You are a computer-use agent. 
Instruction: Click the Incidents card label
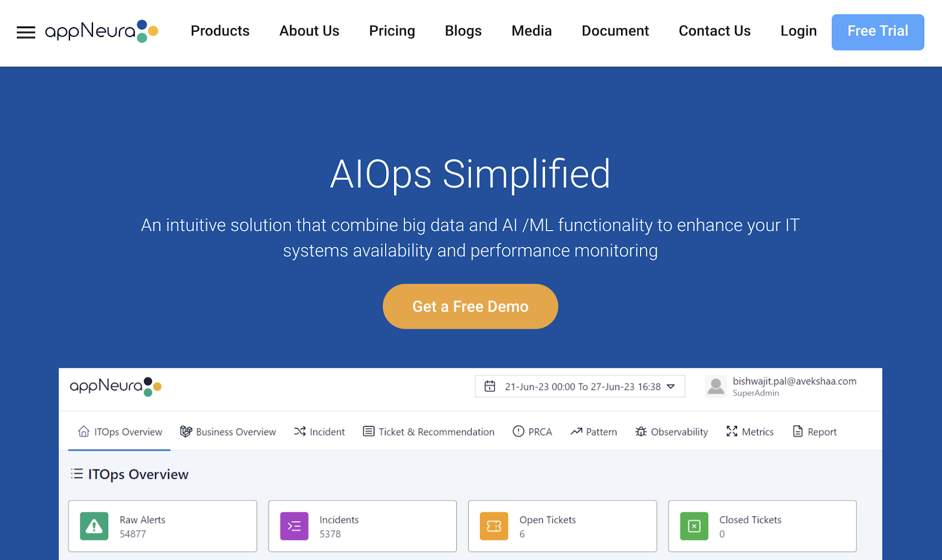coord(339,520)
